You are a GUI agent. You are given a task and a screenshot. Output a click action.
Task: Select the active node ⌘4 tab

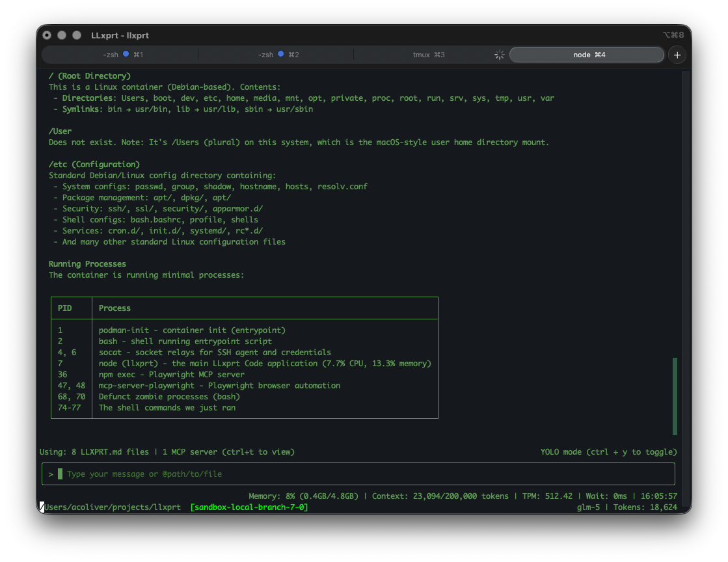[586, 55]
